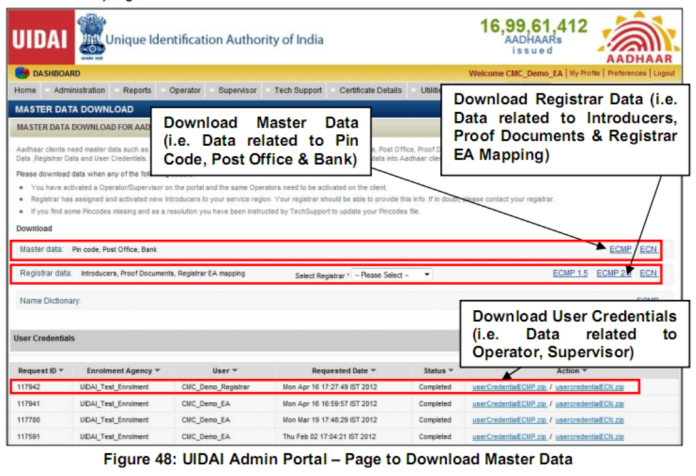Sort by Requested Date column
Image resolution: width=696 pixels, height=476 pixels.
[344, 371]
